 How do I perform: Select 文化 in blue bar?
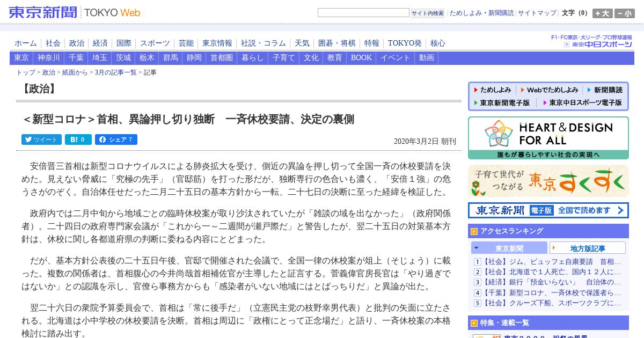311,58
